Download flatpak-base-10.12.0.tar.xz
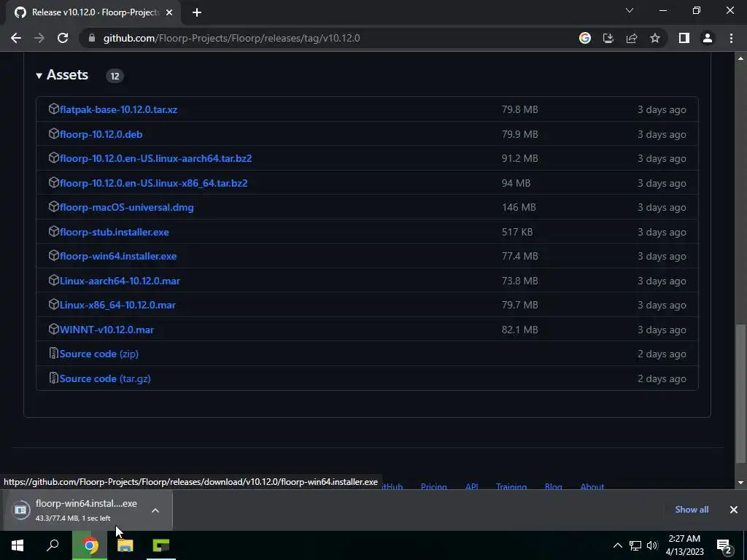 pos(119,109)
